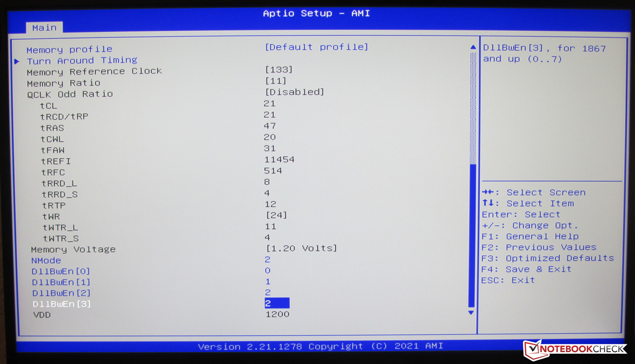Image resolution: width=635 pixels, height=364 pixels.
Task: Click the Turn Around Timing submenu arrow
Action: [17, 61]
